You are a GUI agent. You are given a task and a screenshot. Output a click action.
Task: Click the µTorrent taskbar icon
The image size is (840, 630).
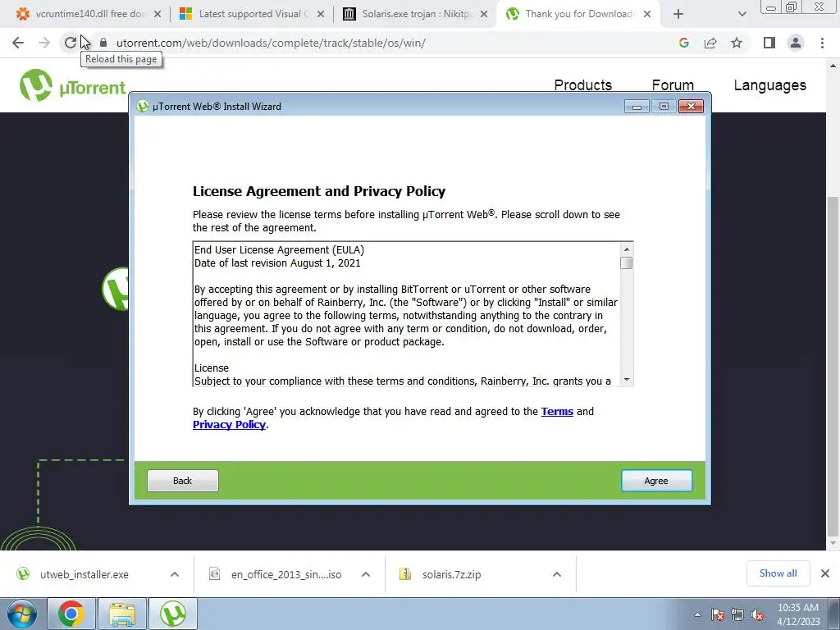click(x=173, y=614)
